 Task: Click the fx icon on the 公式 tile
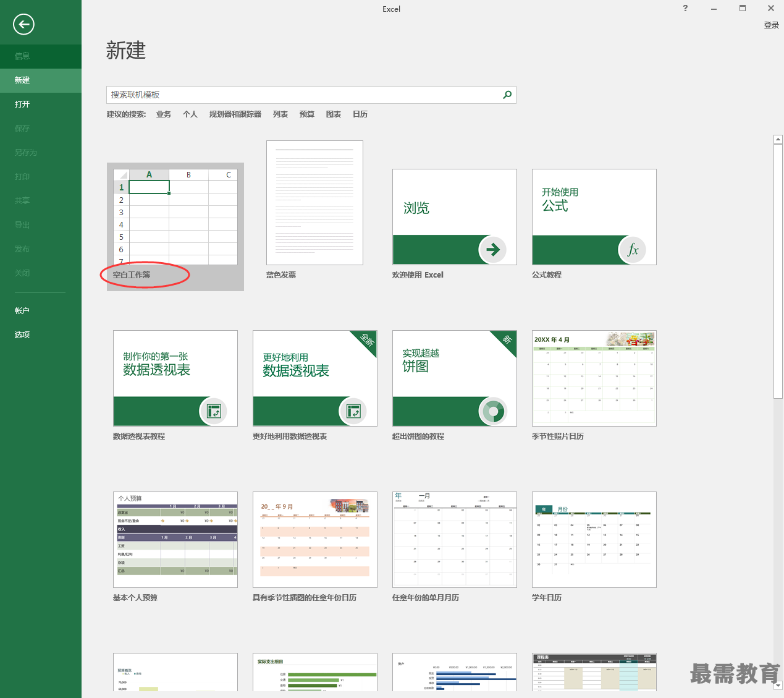[x=632, y=250]
